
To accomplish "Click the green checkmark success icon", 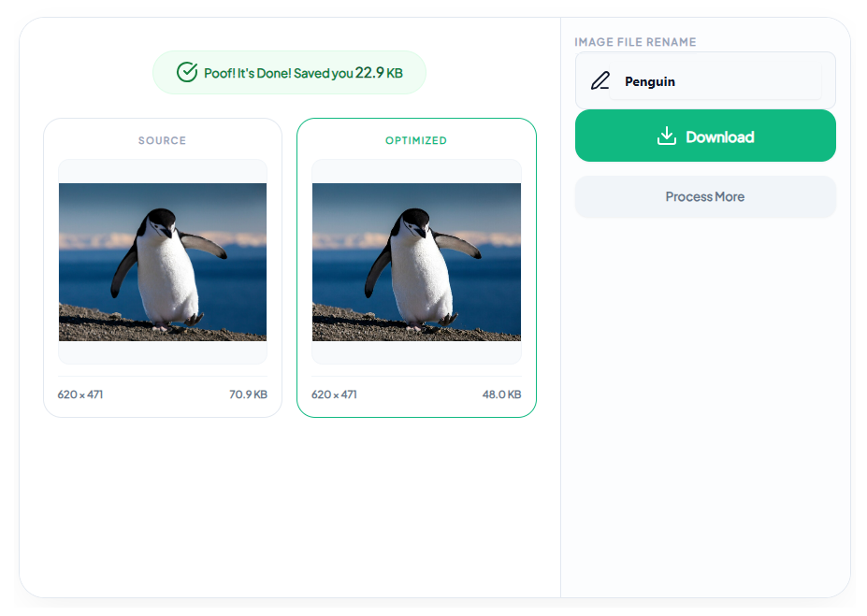I will [186, 72].
